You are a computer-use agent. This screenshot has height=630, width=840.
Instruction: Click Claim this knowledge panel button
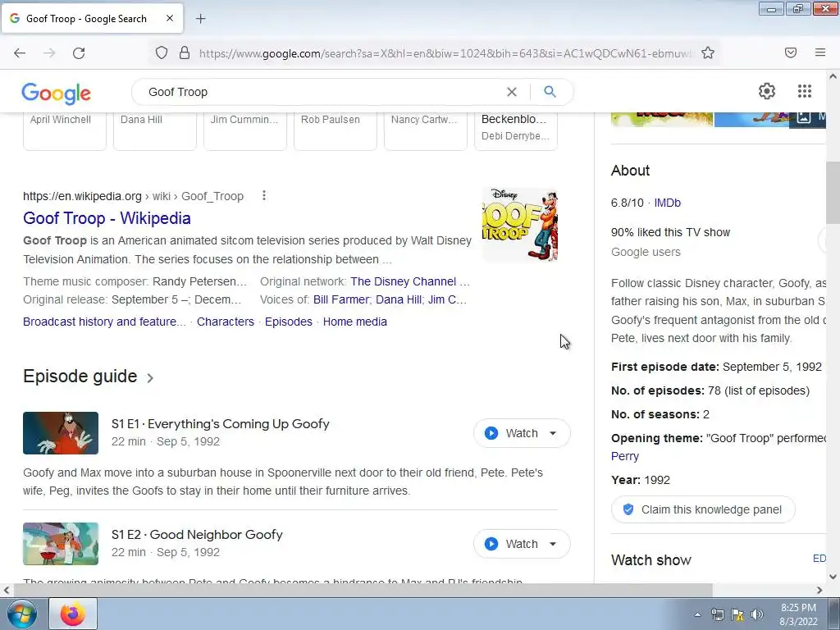(703, 509)
